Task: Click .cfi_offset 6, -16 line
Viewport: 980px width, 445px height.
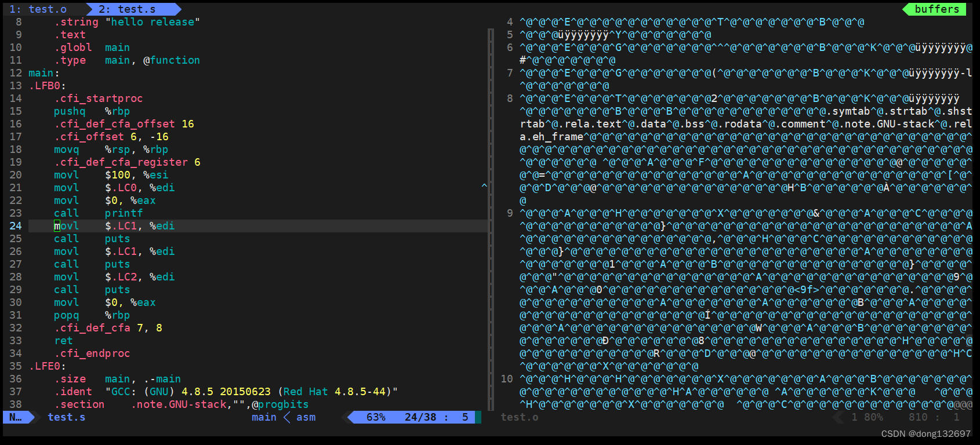Action: [x=111, y=137]
